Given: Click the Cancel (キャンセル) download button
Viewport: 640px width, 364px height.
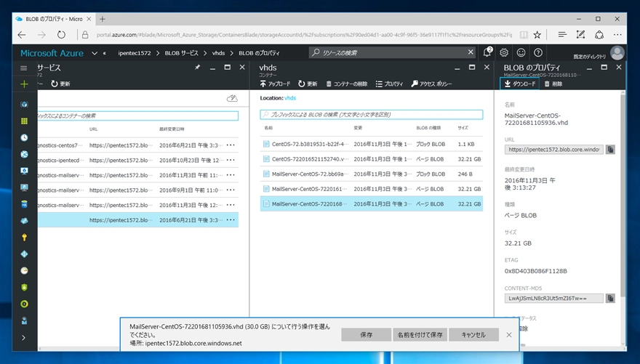Looking at the screenshot, I should pos(473,335).
